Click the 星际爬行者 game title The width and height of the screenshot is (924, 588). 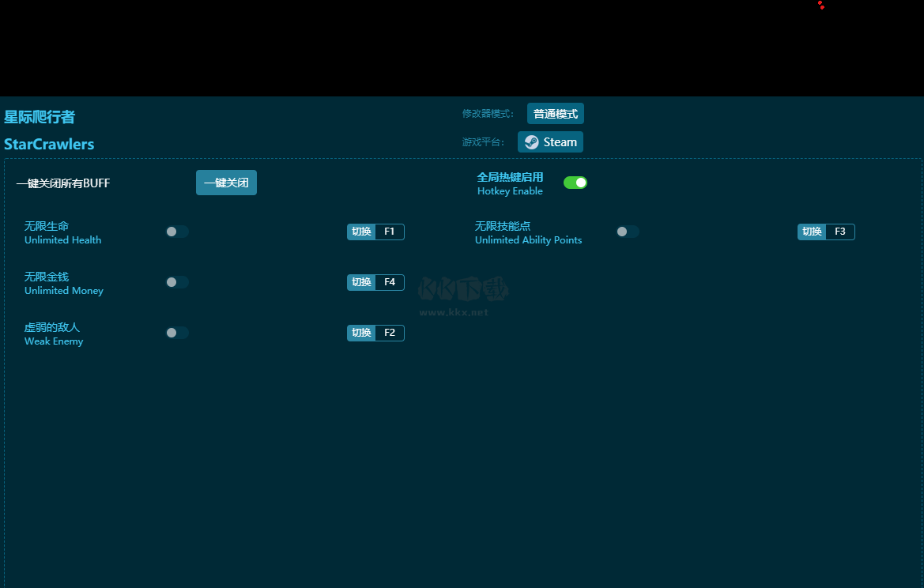pos(40,117)
